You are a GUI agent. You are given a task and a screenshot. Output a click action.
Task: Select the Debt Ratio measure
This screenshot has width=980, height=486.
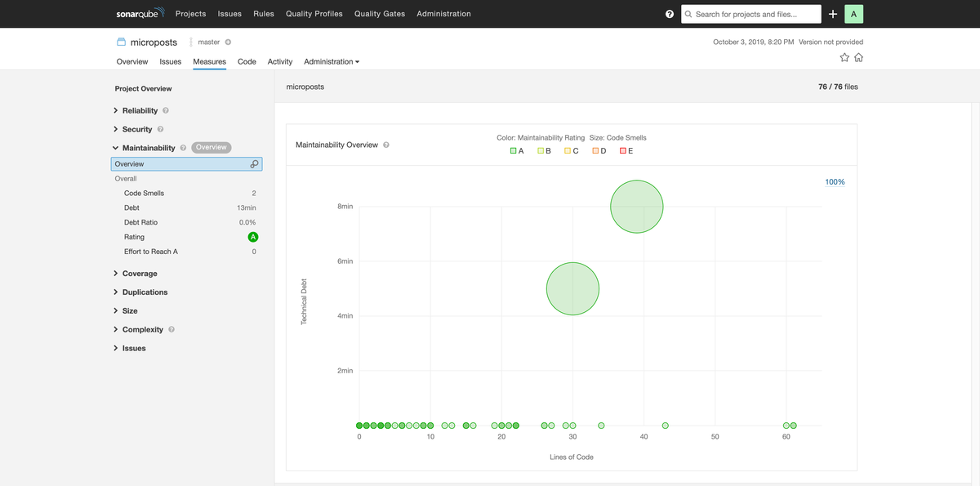point(186,222)
